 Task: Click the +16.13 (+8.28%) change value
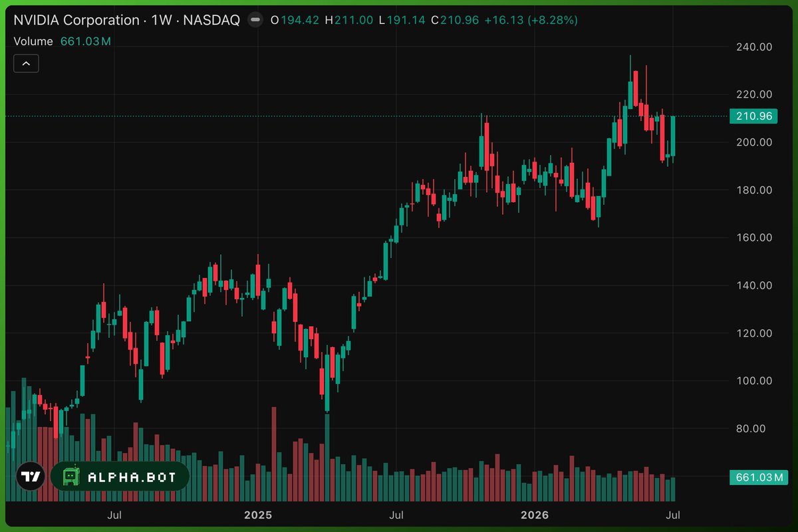(531, 20)
